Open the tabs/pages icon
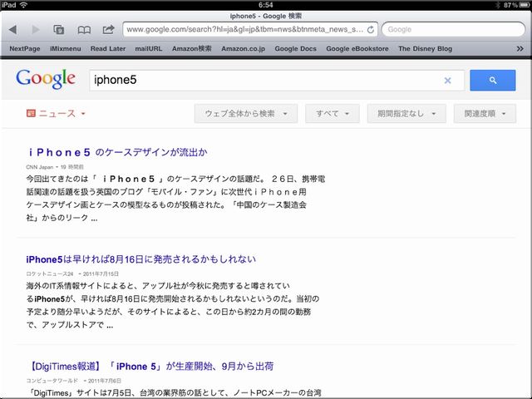Viewport: 532px width, 399px height. 59,30
